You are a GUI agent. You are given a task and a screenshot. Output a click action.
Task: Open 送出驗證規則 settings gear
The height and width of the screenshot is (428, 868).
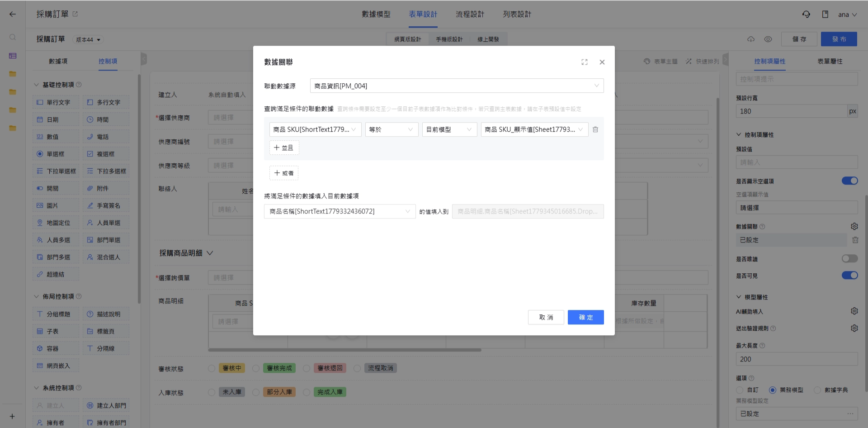[x=854, y=328]
